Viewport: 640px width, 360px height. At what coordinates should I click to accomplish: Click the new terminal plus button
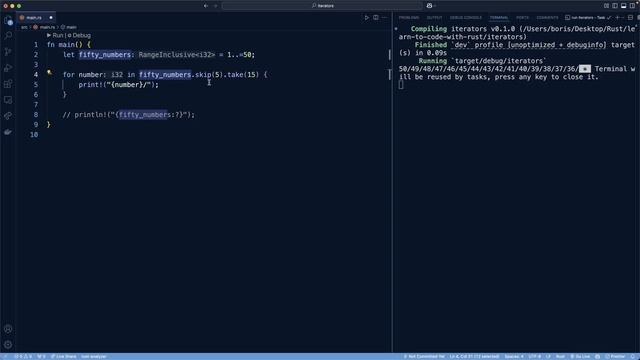tap(617, 18)
